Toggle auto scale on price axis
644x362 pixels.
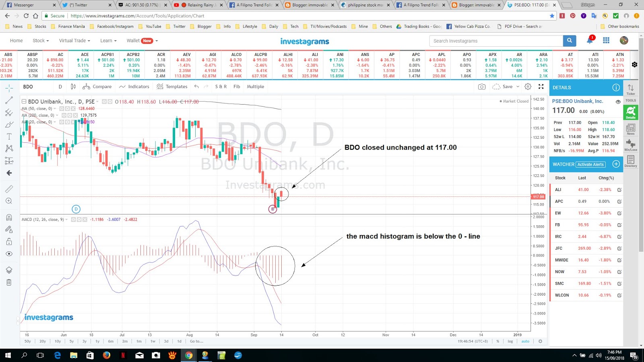pyautogui.click(x=525, y=341)
